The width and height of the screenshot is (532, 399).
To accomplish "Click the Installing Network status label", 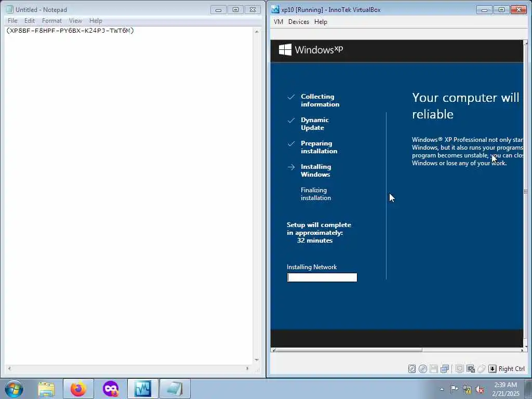I will click(x=312, y=267).
